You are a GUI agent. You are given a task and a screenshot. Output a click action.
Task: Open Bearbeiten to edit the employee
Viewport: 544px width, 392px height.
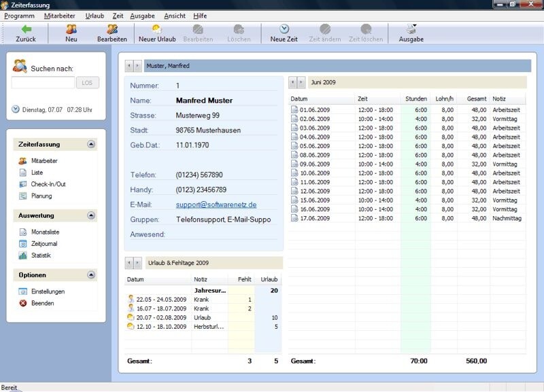click(x=112, y=33)
